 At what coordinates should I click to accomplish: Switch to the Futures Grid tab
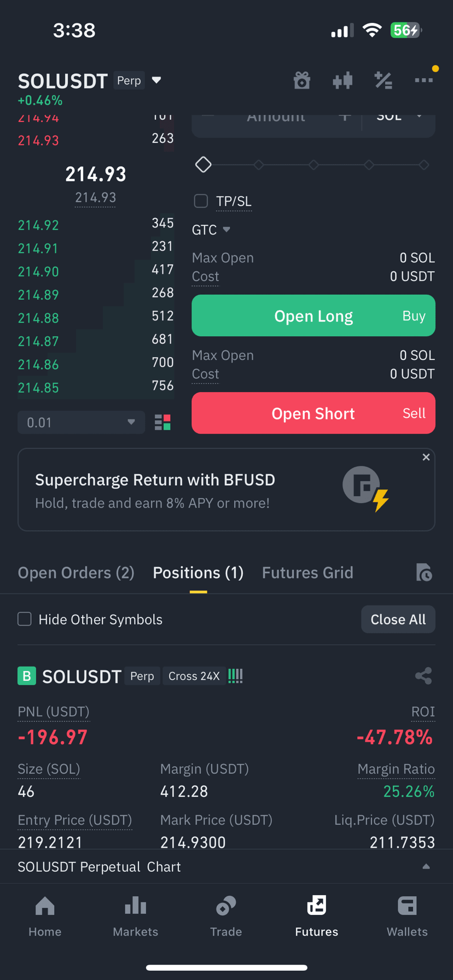307,573
